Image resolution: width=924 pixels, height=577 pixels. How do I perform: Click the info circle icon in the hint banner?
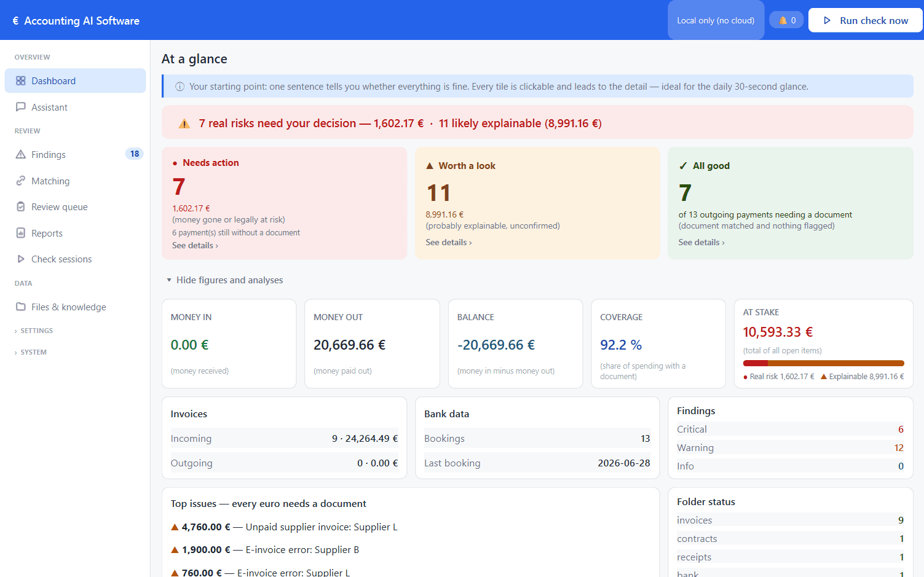pos(180,87)
